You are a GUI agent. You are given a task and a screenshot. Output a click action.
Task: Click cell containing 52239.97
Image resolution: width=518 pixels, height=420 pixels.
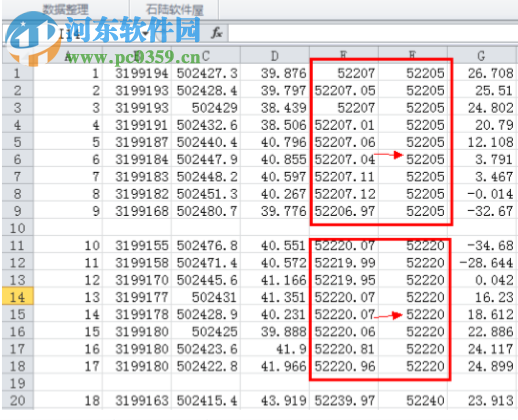(344, 400)
